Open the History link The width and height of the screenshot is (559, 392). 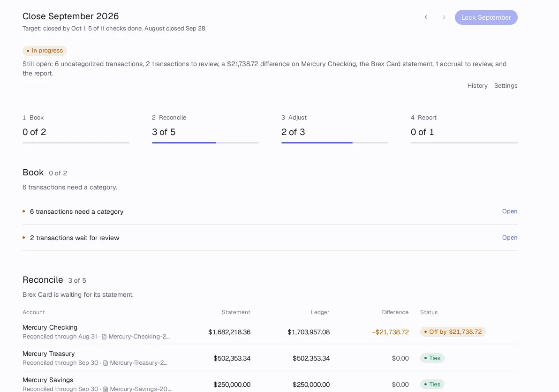(x=477, y=85)
